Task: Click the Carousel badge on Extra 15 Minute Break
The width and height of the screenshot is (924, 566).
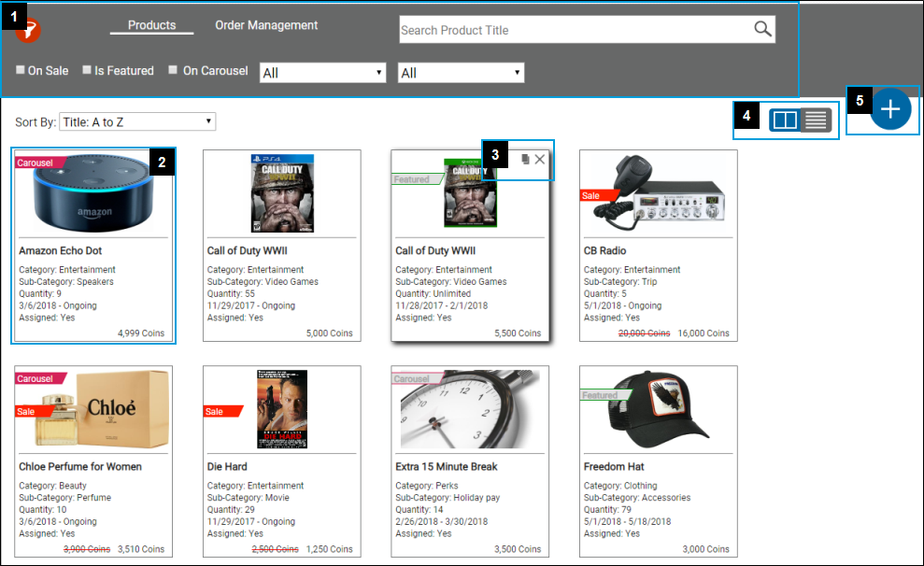Action: (416, 378)
